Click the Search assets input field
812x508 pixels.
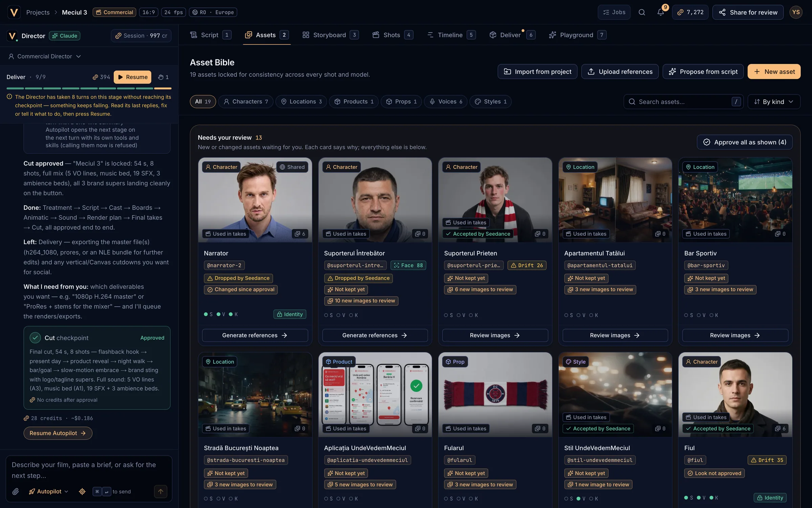[x=683, y=102]
